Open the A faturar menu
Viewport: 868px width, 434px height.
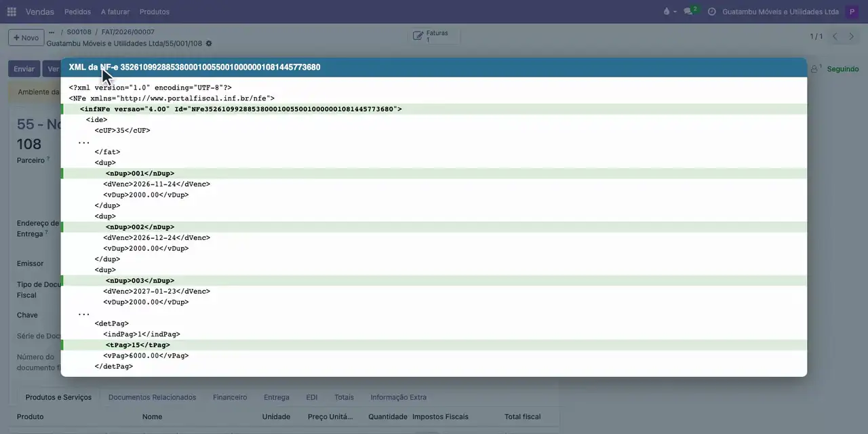point(115,12)
